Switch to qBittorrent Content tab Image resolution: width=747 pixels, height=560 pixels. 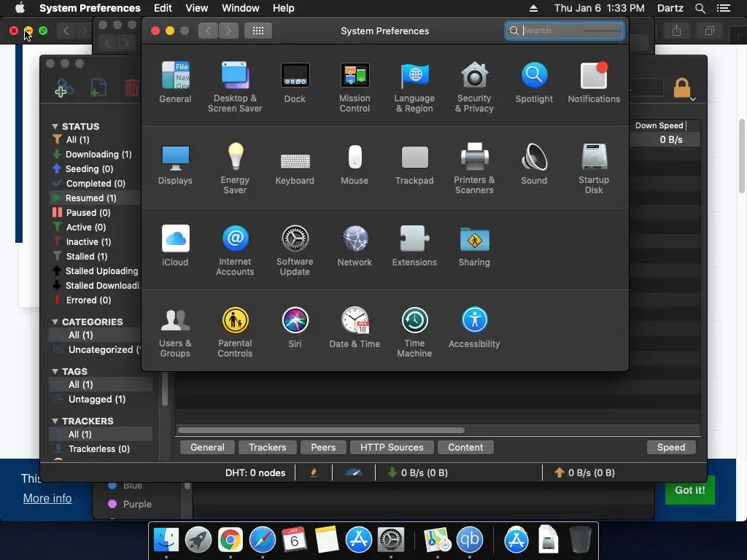point(465,447)
